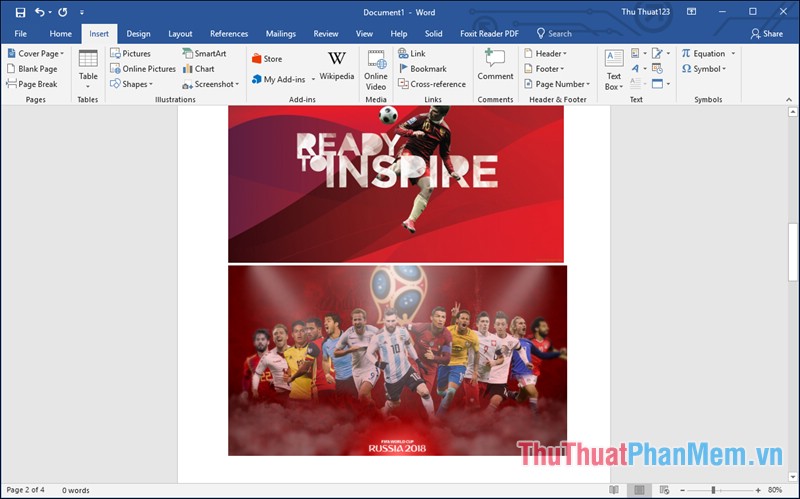This screenshot has height=499, width=800.
Task: Open the Office Store add-ins
Action: 267,59
